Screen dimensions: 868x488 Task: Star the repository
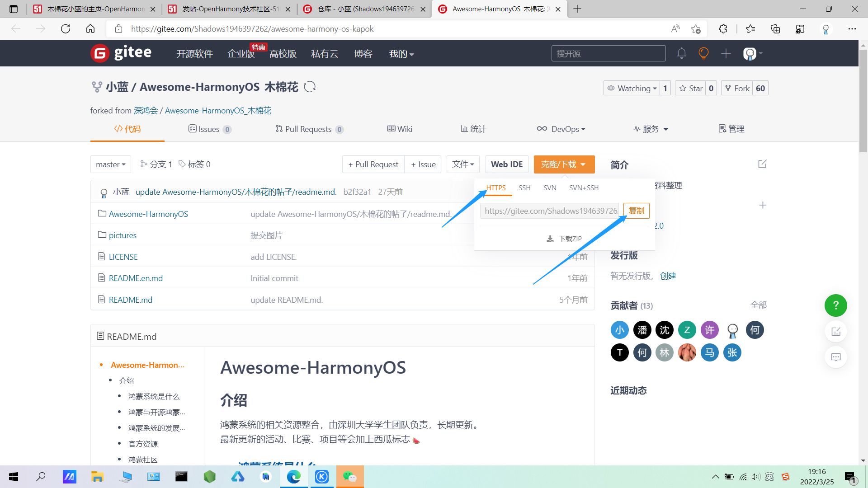tap(691, 88)
